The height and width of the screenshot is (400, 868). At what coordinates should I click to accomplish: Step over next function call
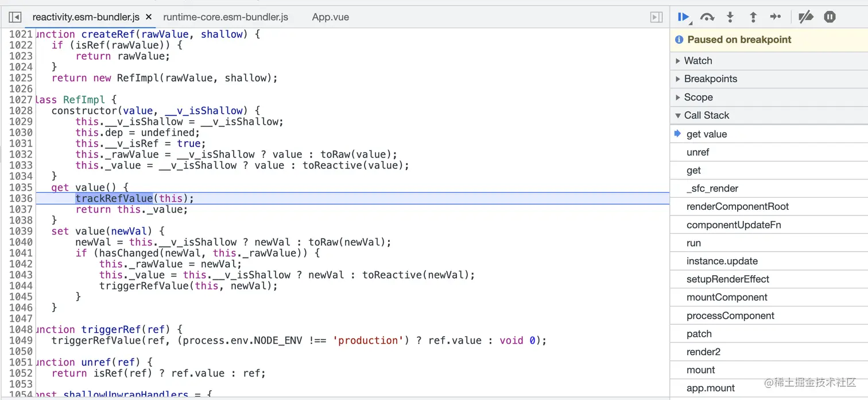[x=707, y=17]
